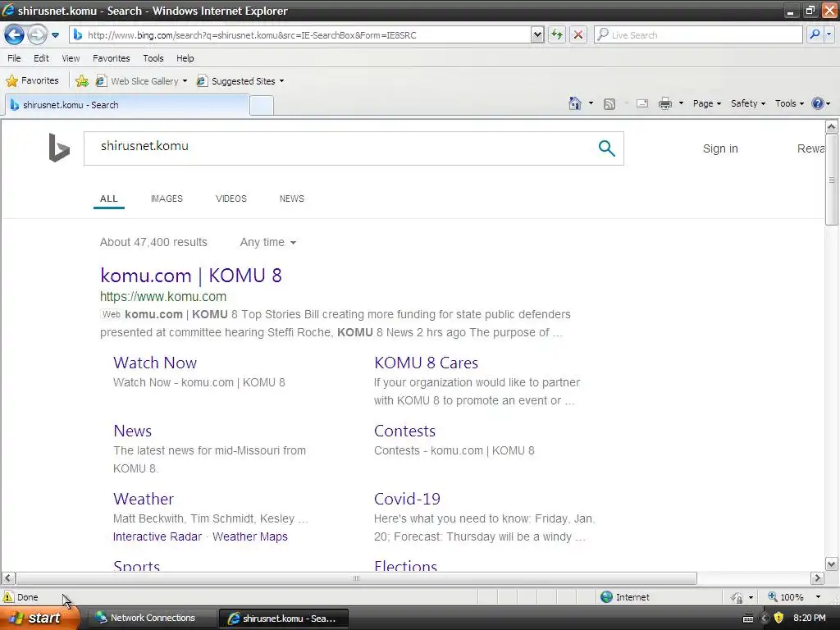Open the Safety command bar menu
The height and width of the screenshot is (630, 840).
click(x=748, y=103)
